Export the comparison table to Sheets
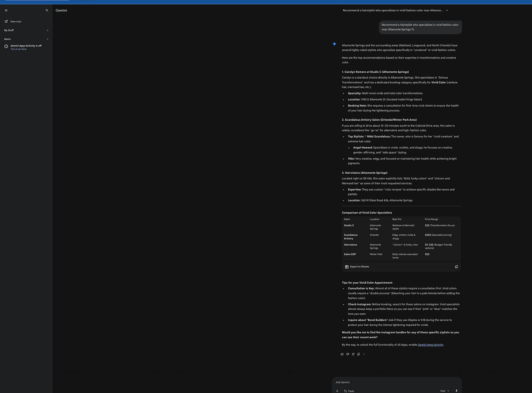Screen dimensions: 532x393 click(x=357, y=267)
